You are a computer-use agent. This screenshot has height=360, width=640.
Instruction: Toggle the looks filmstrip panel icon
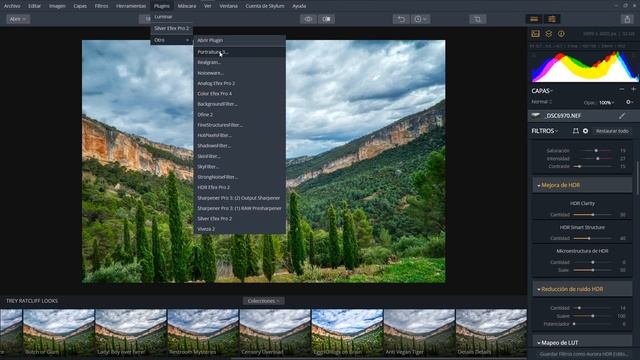[534, 19]
